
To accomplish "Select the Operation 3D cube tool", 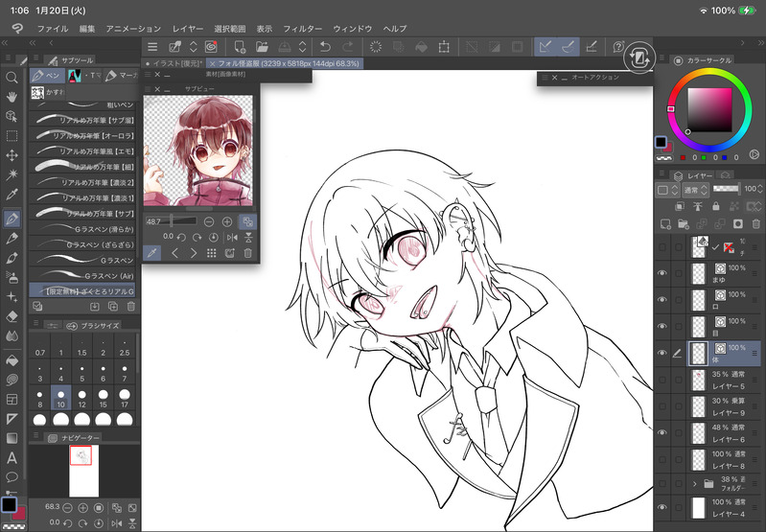I will 12,116.
